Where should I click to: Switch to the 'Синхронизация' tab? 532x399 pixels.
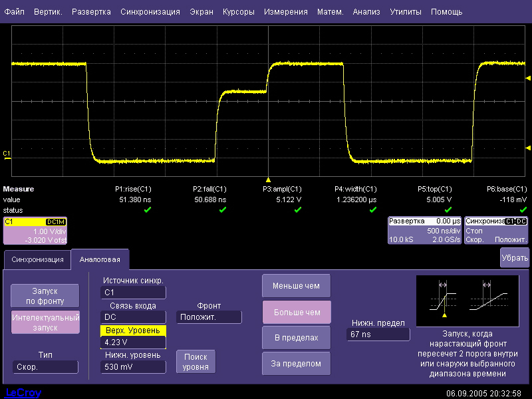point(37,259)
